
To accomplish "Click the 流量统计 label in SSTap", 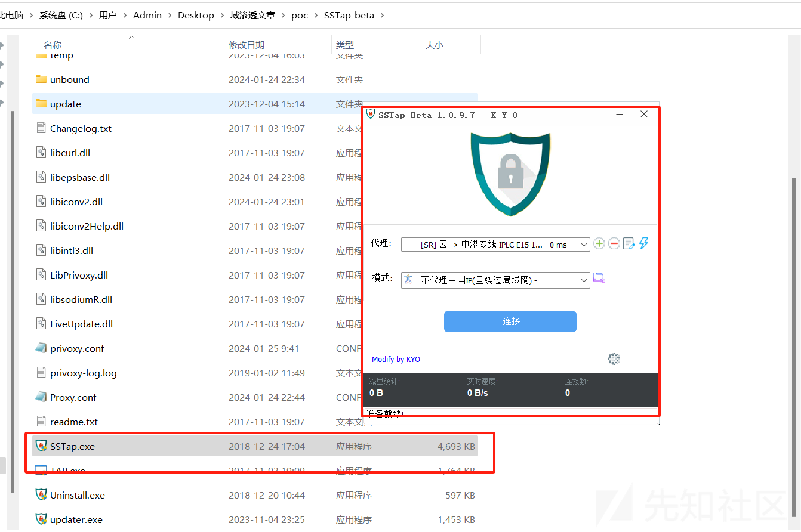I will pos(384,381).
